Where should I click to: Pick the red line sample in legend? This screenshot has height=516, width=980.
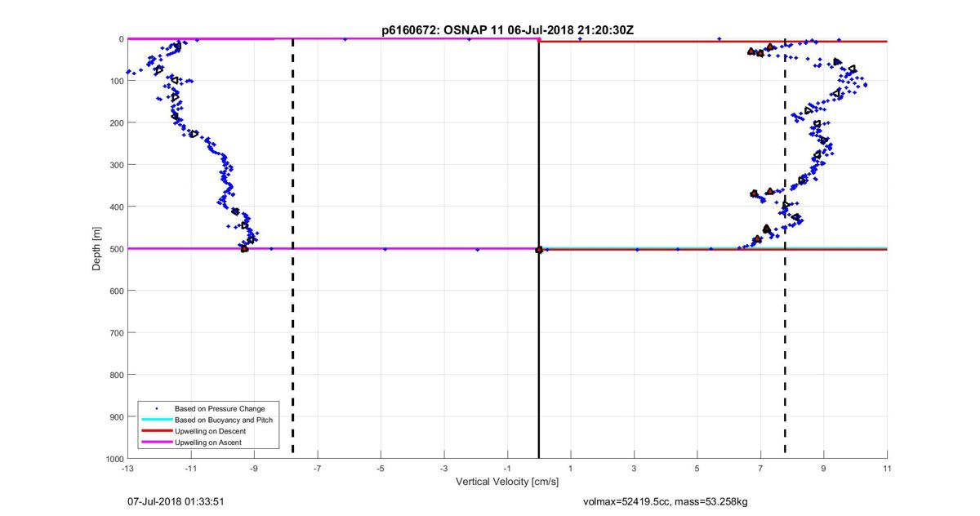pos(157,431)
